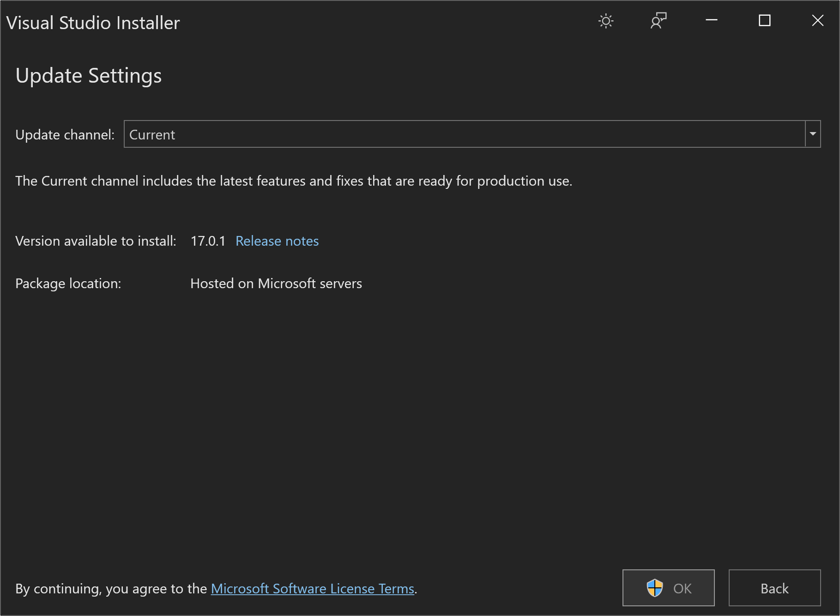The image size is (840, 616).
Task: Open Microsoft Software License Terms link
Action: [313, 589]
